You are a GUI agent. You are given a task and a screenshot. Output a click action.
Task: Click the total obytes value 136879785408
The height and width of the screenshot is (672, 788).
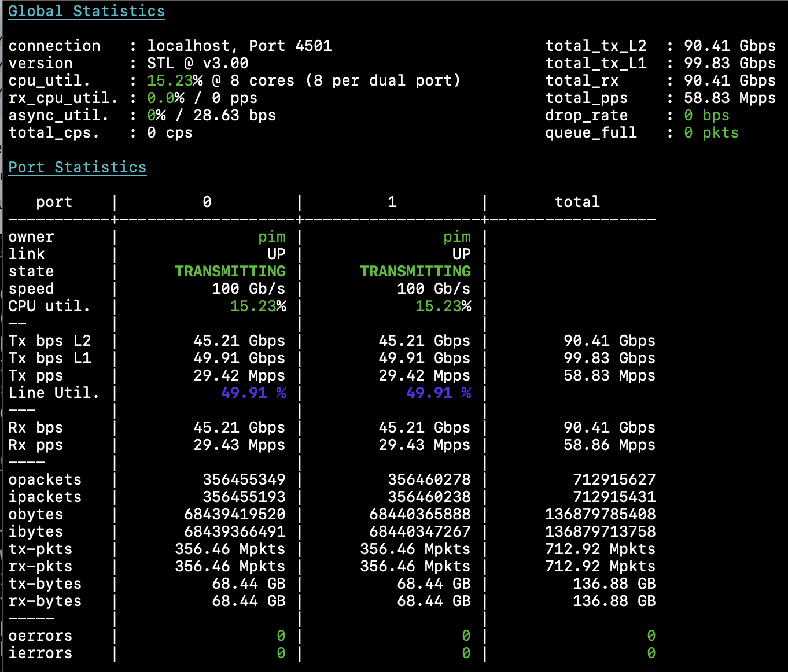(600, 515)
